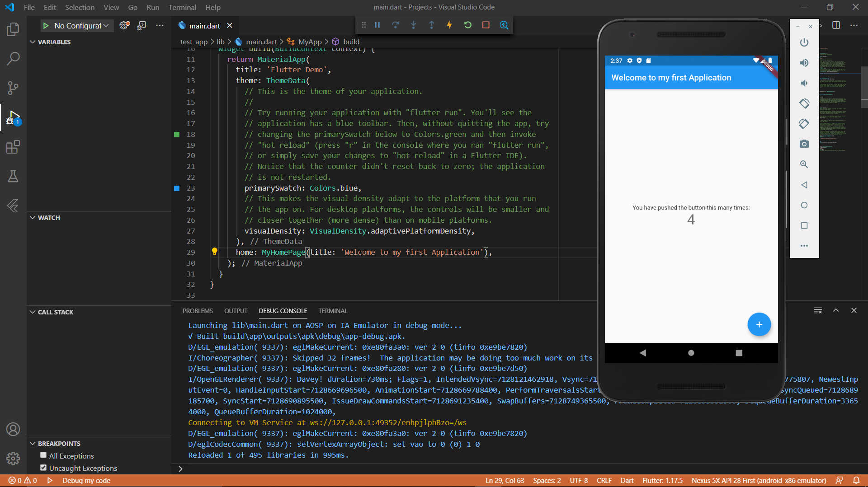Viewport: 868px width, 487px height.
Task: Click blue color swatch at line 23 gutter
Action: point(177,188)
